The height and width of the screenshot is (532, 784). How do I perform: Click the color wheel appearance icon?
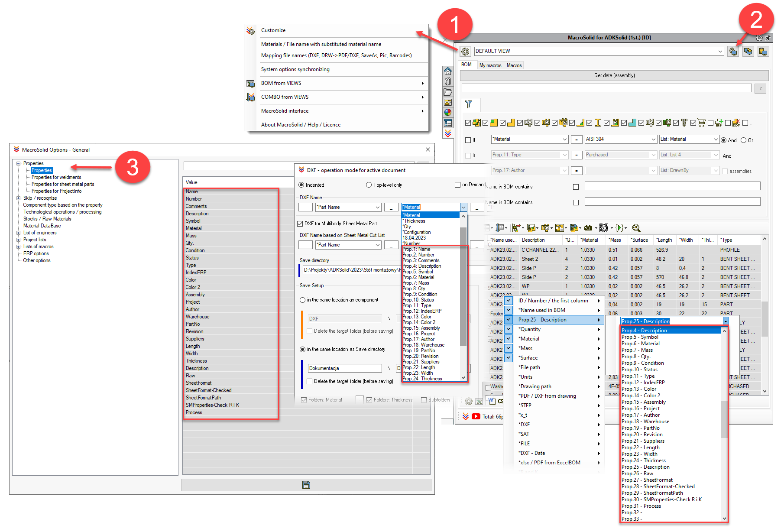pyautogui.click(x=448, y=113)
